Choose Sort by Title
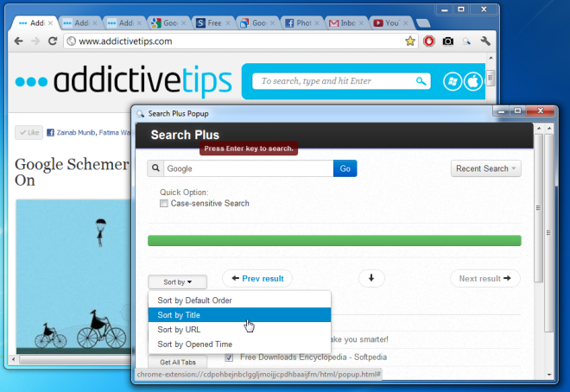The height and width of the screenshot is (392, 570). point(239,315)
